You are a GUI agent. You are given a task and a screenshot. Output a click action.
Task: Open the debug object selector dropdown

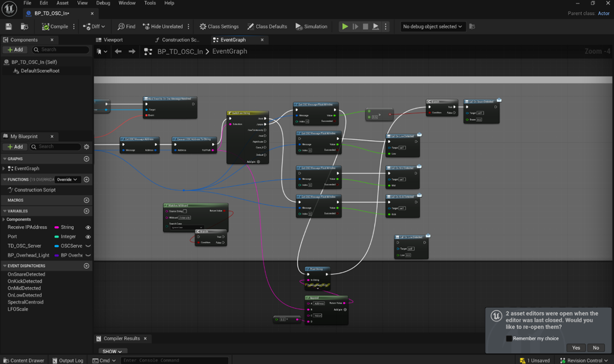pos(432,27)
